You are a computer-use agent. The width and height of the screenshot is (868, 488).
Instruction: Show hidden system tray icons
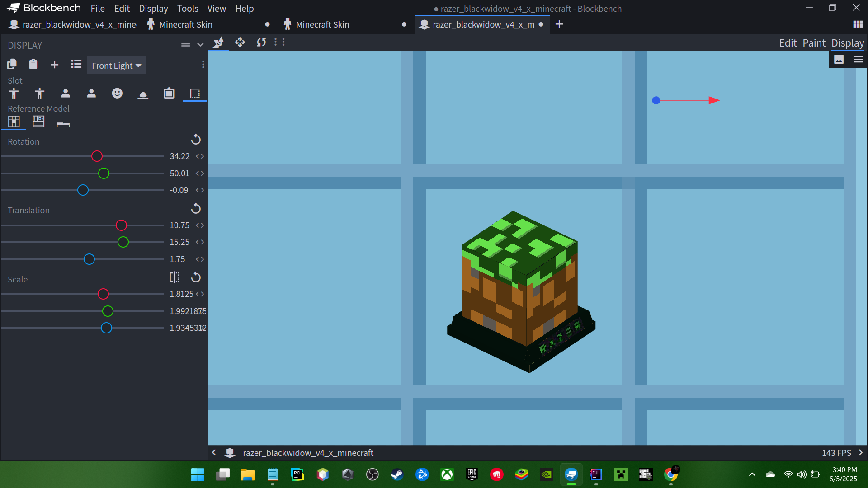click(752, 474)
